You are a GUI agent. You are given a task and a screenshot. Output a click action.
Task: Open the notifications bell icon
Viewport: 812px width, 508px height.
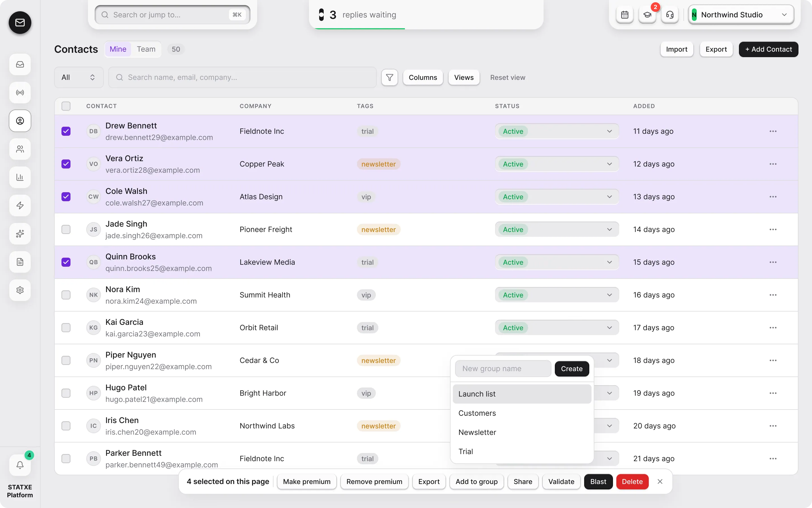[x=20, y=465]
